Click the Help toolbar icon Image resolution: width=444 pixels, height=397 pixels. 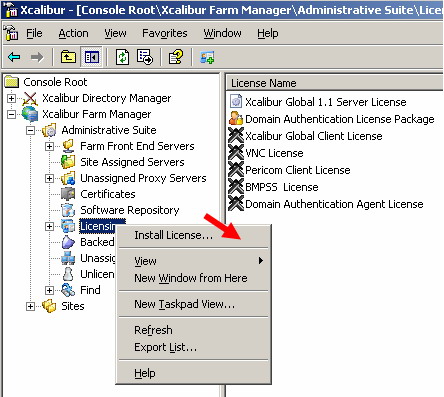point(176,57)
